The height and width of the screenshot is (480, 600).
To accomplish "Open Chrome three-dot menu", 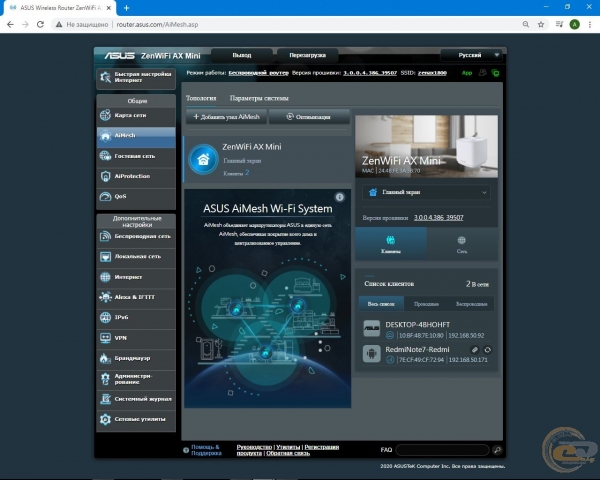I will click(590, 24).
